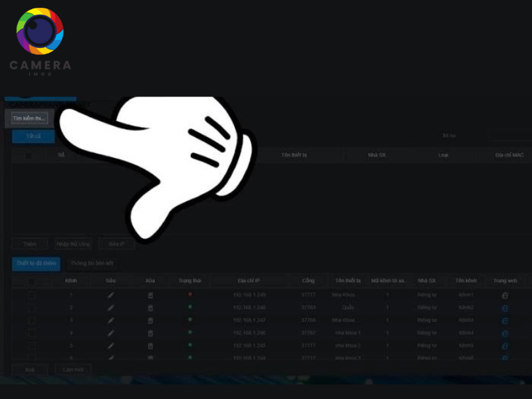Tick the checkbox for channel 1 row
The image size is (532, 399).
tap(31, 295)
